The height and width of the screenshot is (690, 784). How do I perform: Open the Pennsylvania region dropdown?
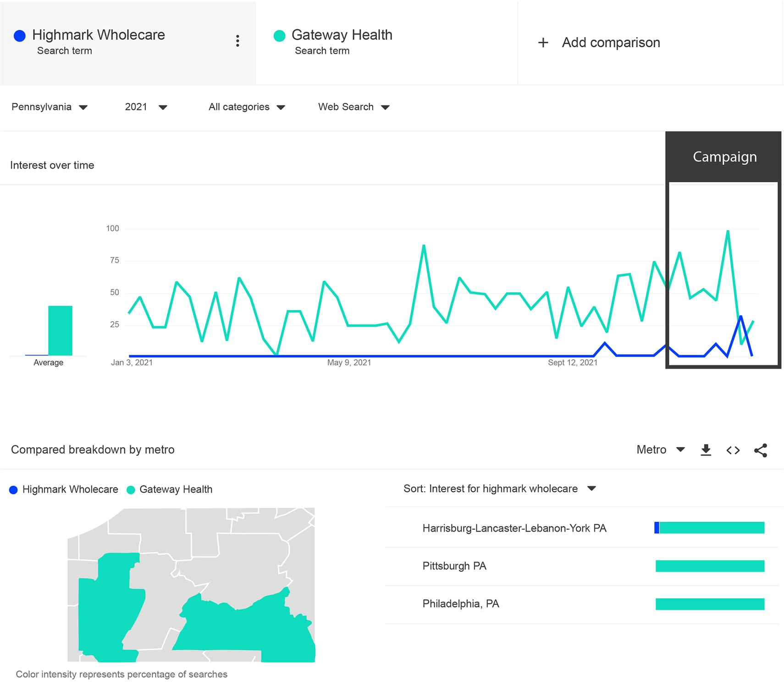pos(50,107)
